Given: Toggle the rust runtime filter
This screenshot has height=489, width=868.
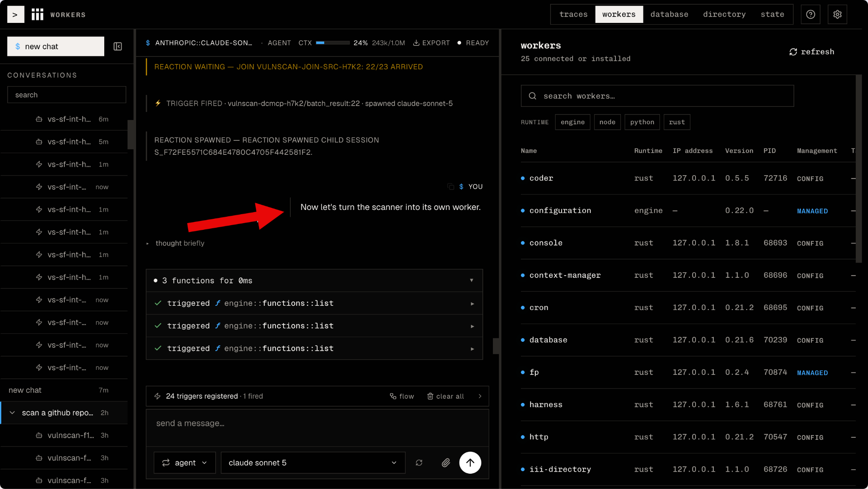Looking at the screenshot, I should point(677,122).
